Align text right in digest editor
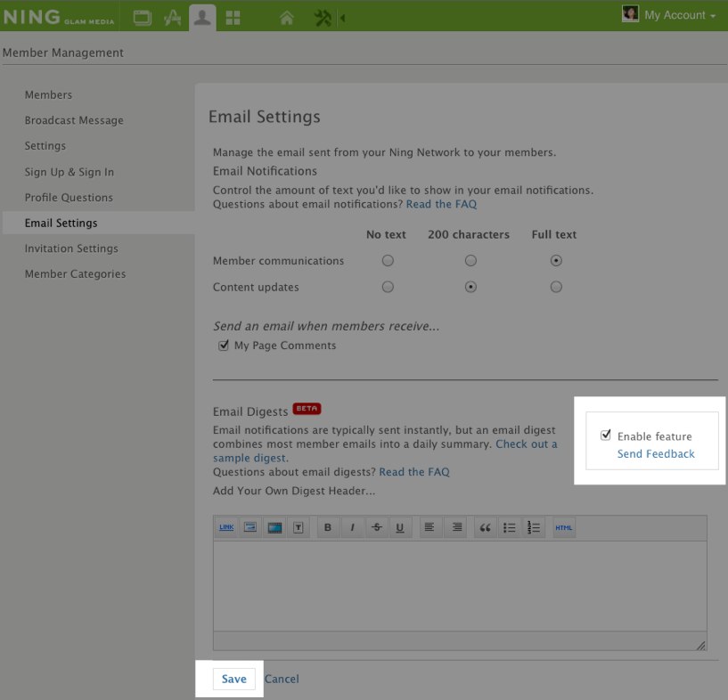Image resolution: width=728 pixels, height=700 pixels. [456, 527]
